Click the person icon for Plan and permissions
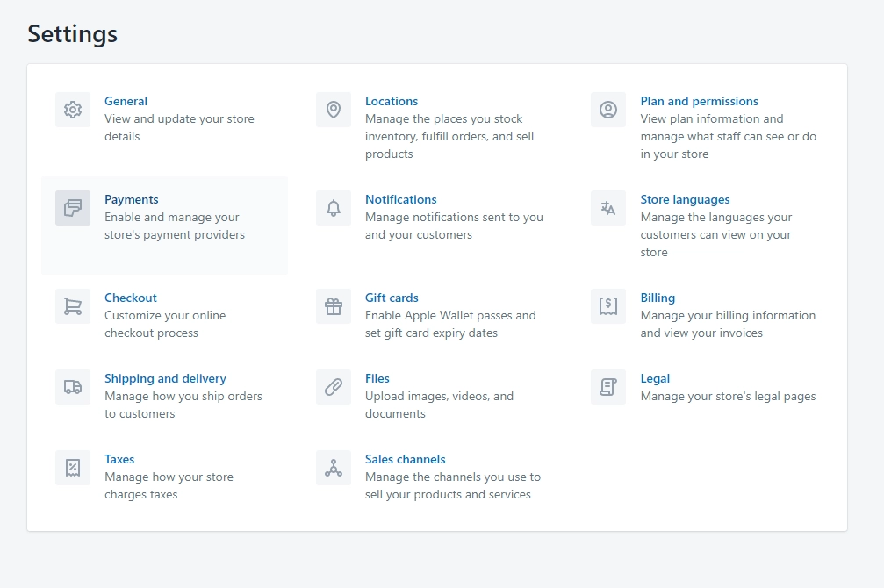This screenshot has width=884, height=588. coord(607,109)
